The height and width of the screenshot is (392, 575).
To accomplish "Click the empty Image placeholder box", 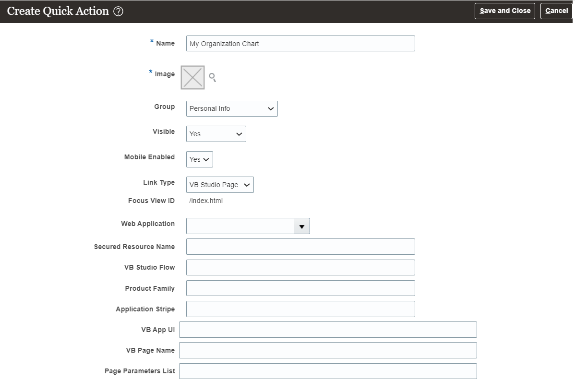I will point(192,77).
